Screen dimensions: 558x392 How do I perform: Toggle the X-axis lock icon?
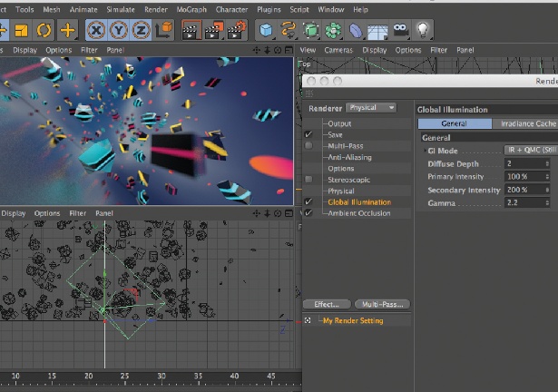click(97, 30)
